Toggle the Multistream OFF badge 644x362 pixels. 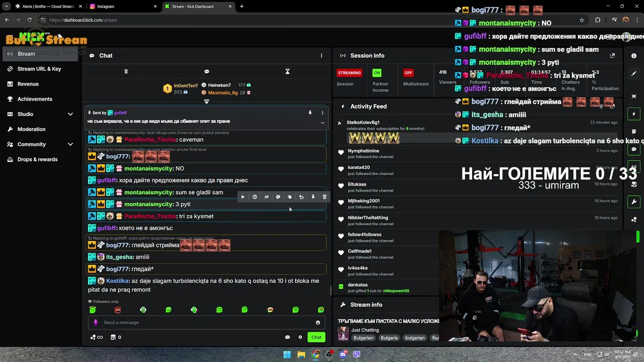pyautogui.click(x=408, y=73)
